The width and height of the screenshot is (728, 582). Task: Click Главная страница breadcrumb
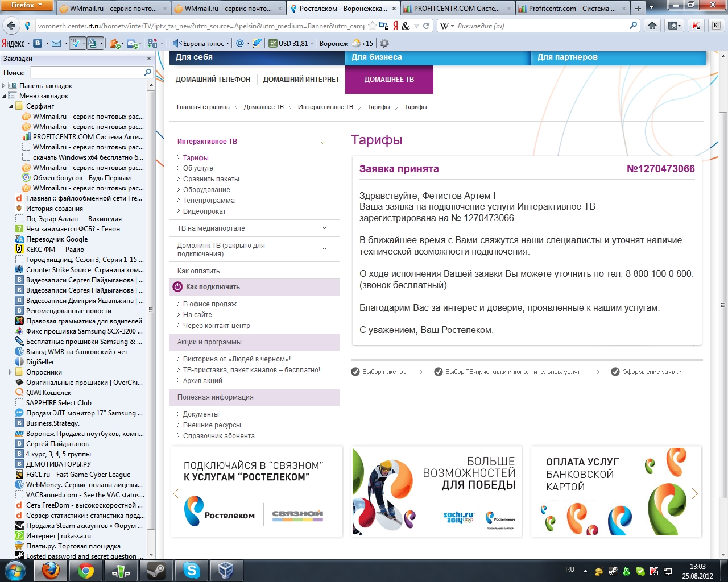click(x=203, y=107)
